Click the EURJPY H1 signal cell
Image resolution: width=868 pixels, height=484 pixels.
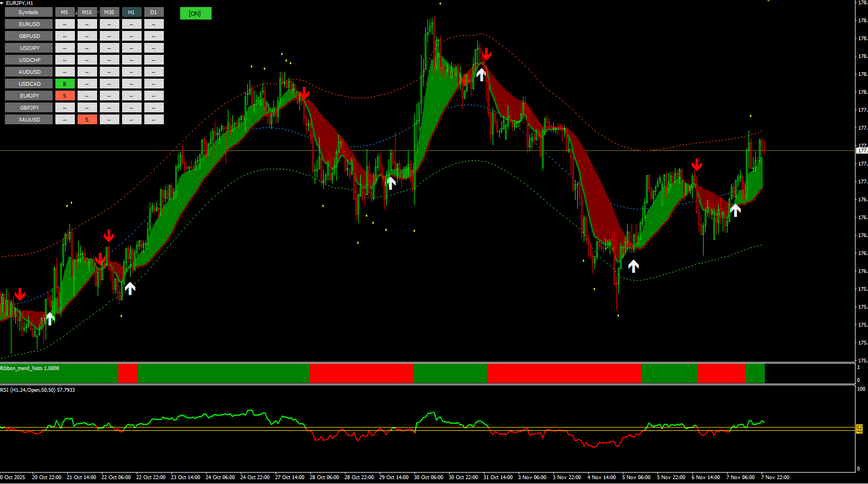[131, 95]
